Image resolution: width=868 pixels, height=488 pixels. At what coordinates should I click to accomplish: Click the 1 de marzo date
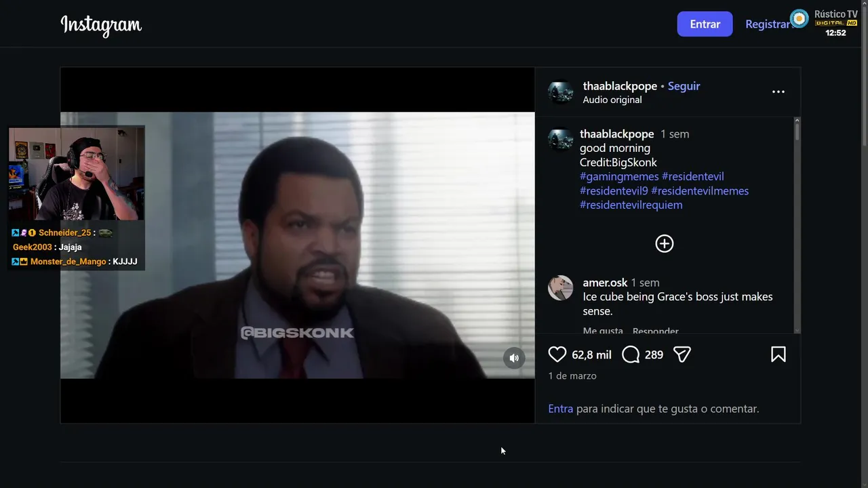click(572, 375)
